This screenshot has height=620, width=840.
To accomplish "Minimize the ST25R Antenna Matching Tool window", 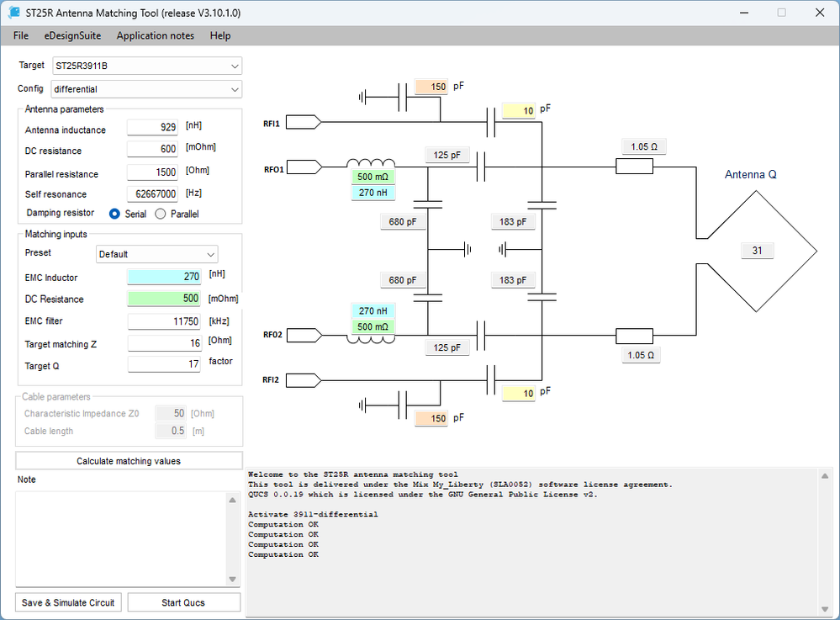I will click(x=744, y=13).
